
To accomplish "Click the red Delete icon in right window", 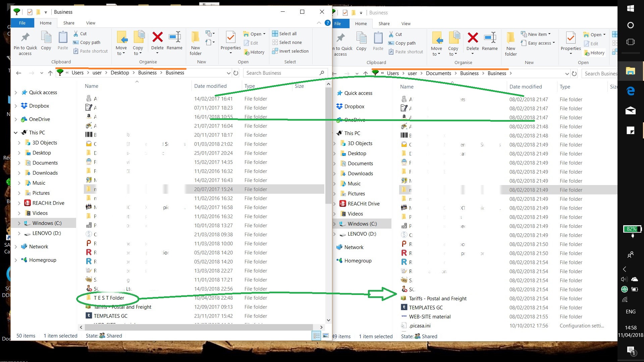I will coord(473,38).
